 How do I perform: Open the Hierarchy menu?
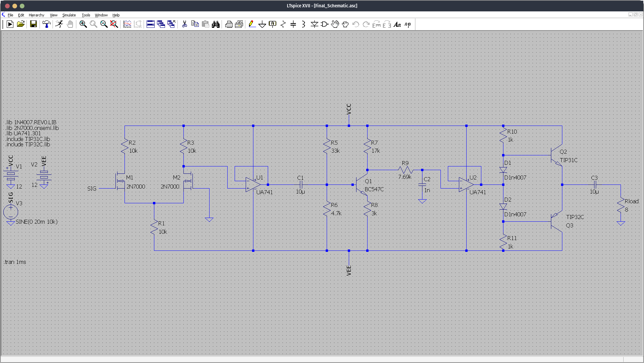[x=36, y=15]
